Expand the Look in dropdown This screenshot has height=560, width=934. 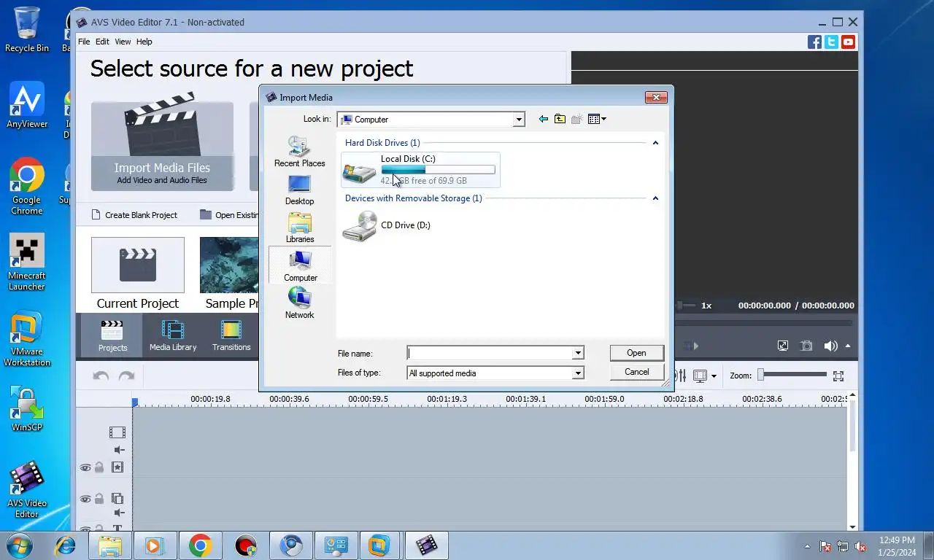point(519,120)
